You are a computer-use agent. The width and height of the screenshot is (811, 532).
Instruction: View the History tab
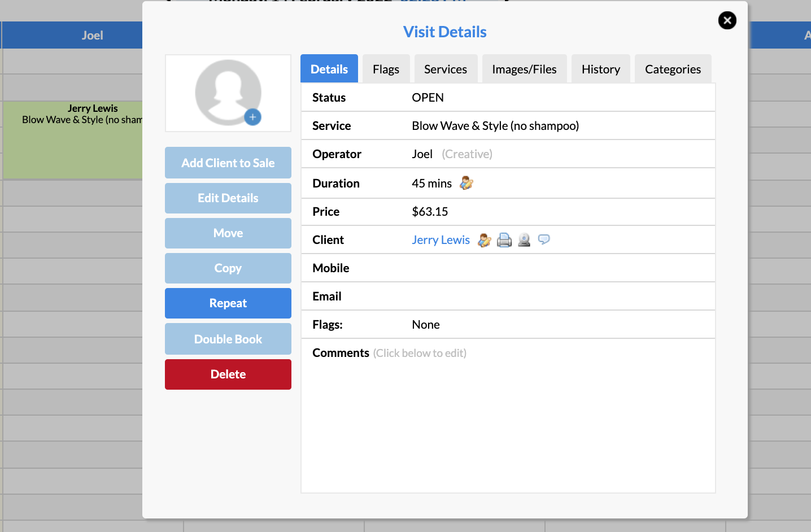pyautogui.click(x=600, y=69)
